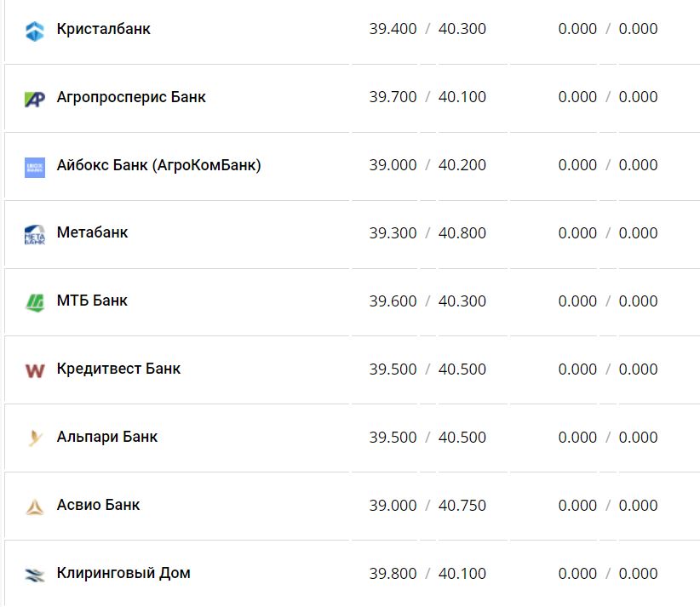Image resolution: width=700 pixels, height=607 pixels.
Task: Open the МТБ Банк bank page
Action: pyautogui.click(x=92, y=301)
